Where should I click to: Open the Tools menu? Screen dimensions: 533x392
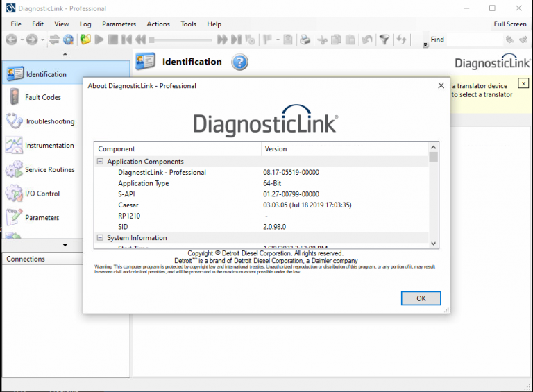coord(188,24)
